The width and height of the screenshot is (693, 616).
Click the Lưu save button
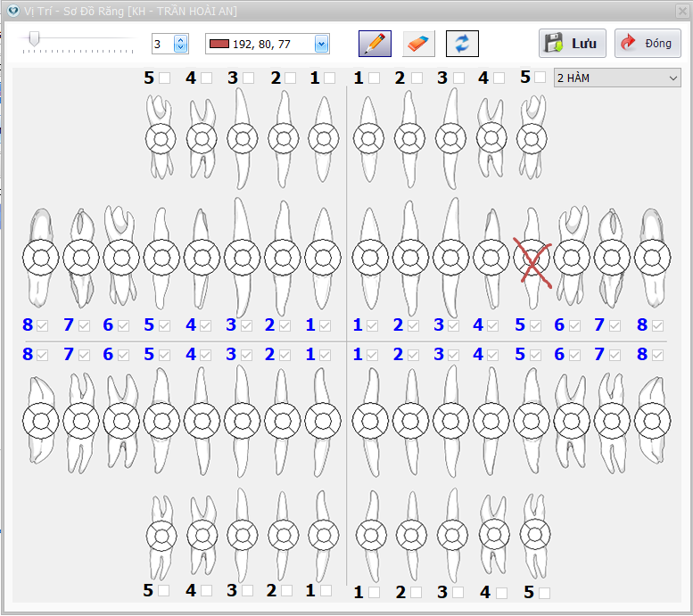[x=572, y=44]
